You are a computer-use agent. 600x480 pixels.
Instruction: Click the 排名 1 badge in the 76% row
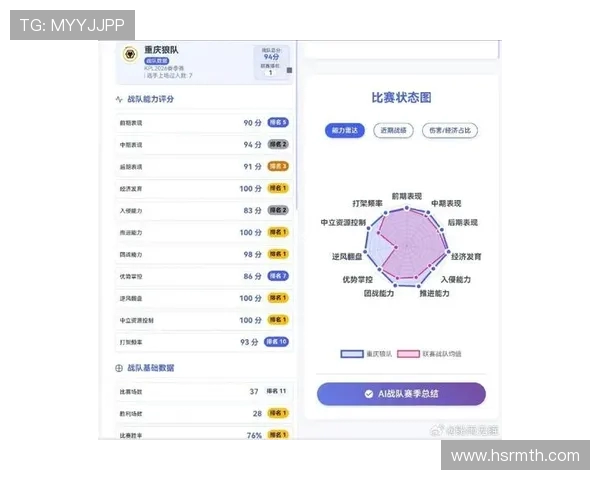[x=278, y=435]
